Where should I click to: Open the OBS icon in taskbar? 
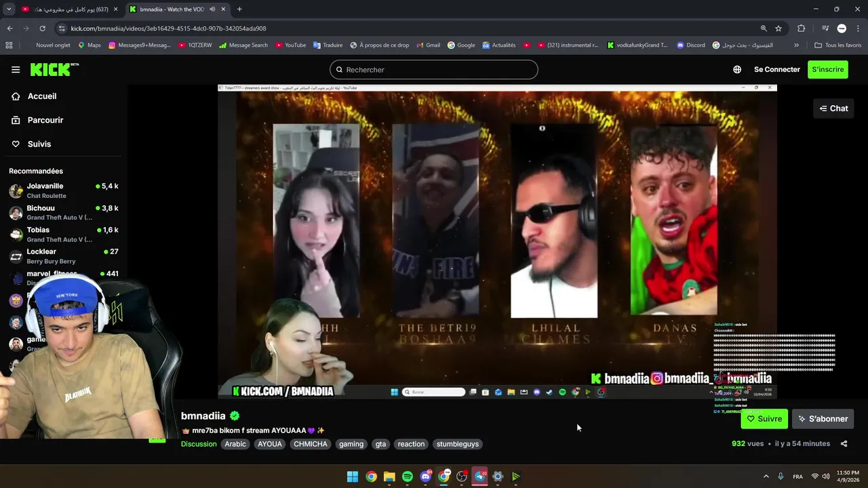462,476
